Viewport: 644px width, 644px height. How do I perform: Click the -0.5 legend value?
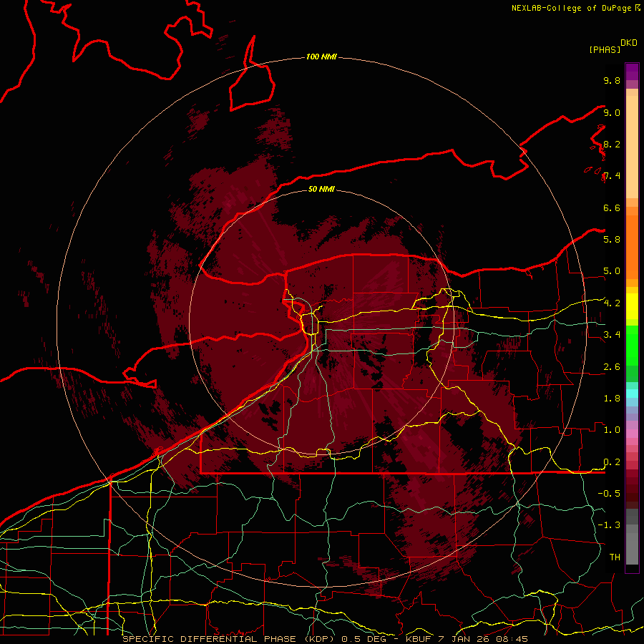tap(609, 494)
